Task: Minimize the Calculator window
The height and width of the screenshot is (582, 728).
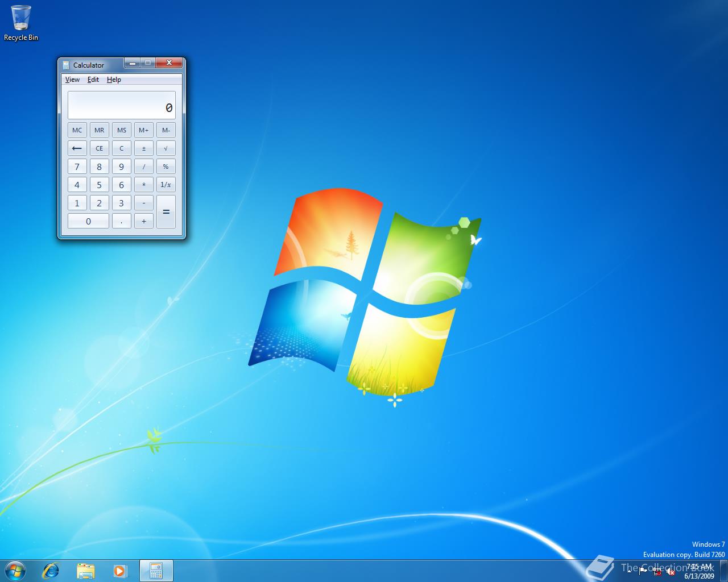Action: point(132,63)
